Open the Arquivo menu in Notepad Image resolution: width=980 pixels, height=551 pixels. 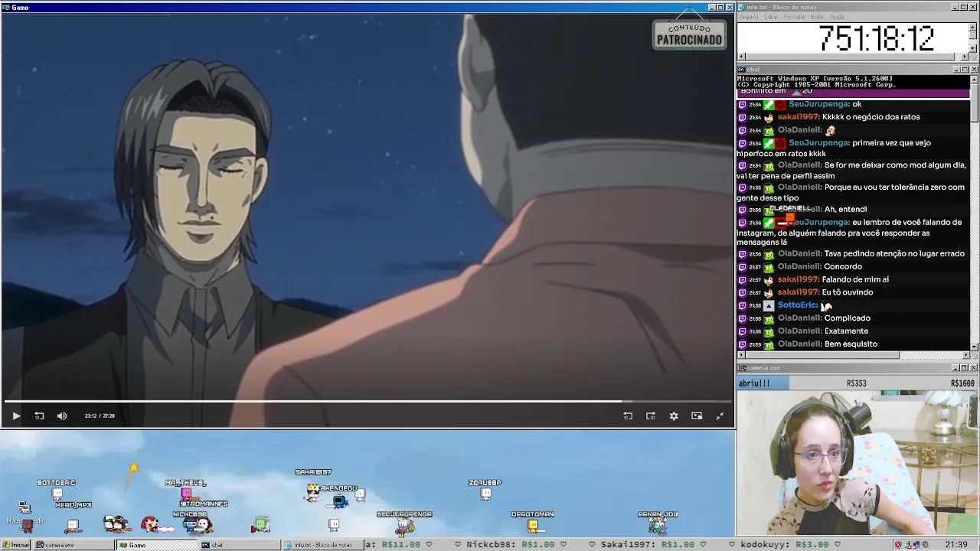point(749,17)
